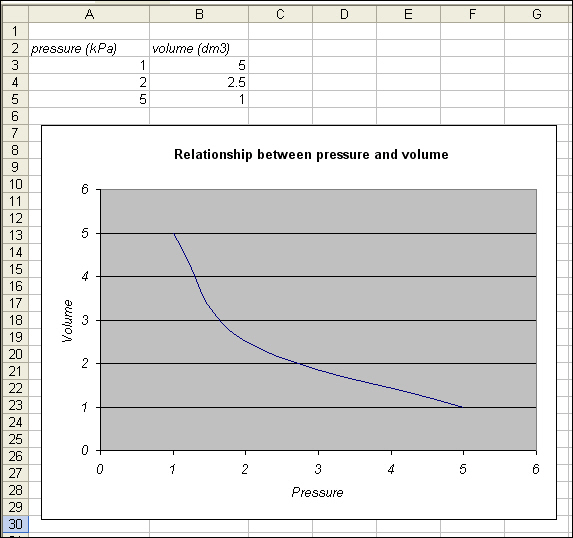Select empty cell D4
573x538 pixels.
tap(344, 82)
